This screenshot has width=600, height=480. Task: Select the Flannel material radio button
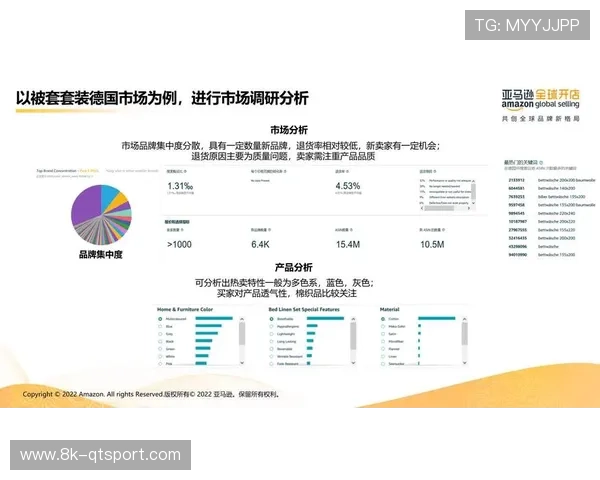pyautogui.click(x=383, y=349)
